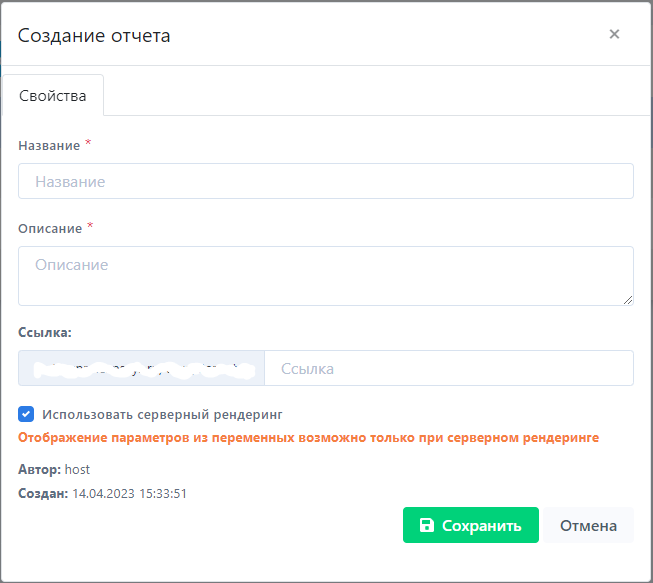Screen dimensions: 653x583
Task: Toggle the server rendering checkbox
Action: (26, 413)
